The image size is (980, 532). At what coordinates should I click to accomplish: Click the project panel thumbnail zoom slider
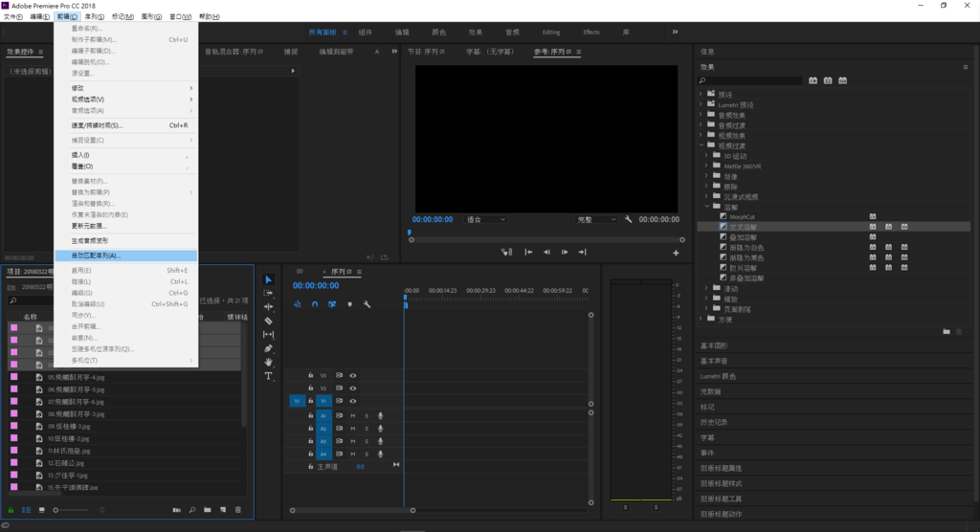click(71, 510)
